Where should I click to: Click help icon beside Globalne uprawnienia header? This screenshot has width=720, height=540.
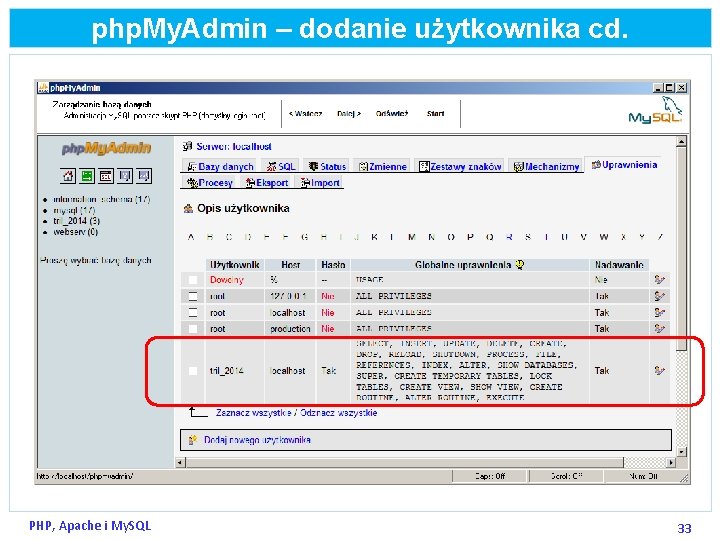click(519, 264)
